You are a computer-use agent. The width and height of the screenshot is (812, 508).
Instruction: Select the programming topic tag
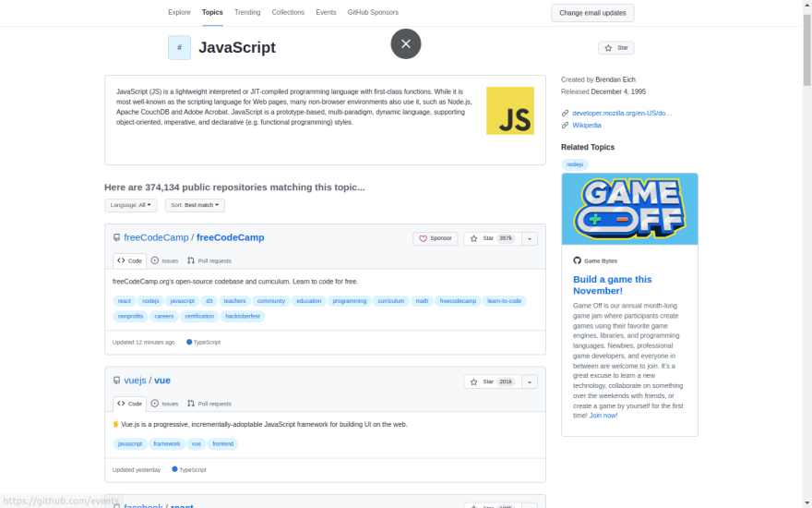click(x=349, y=301)
